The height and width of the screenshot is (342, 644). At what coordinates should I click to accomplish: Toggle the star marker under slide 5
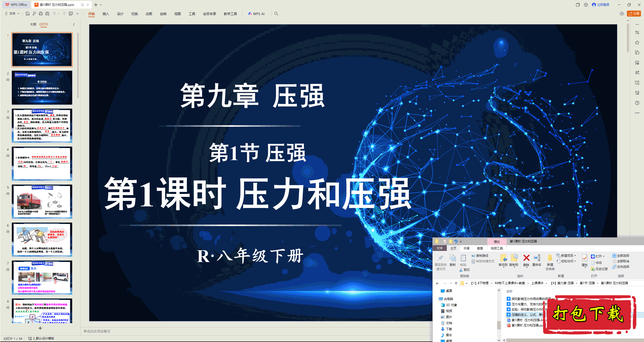coord(8,194)
